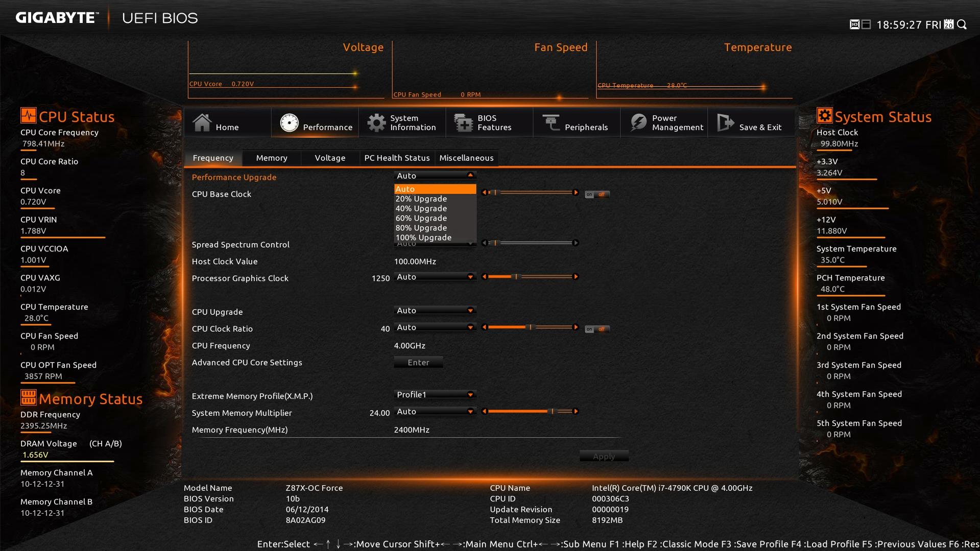Open the CPU Upgrade dropdown

435,310
